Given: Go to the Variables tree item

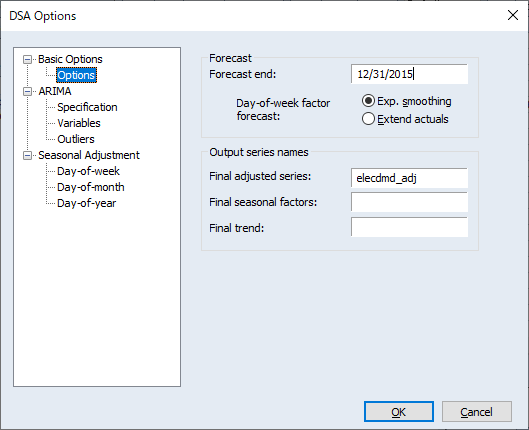Looking at the screenshot, I should 79,123.
